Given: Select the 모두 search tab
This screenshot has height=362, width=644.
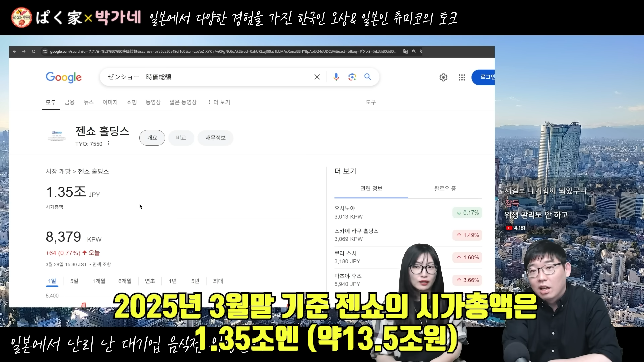Looking at the screenshot, I should 51,102.
